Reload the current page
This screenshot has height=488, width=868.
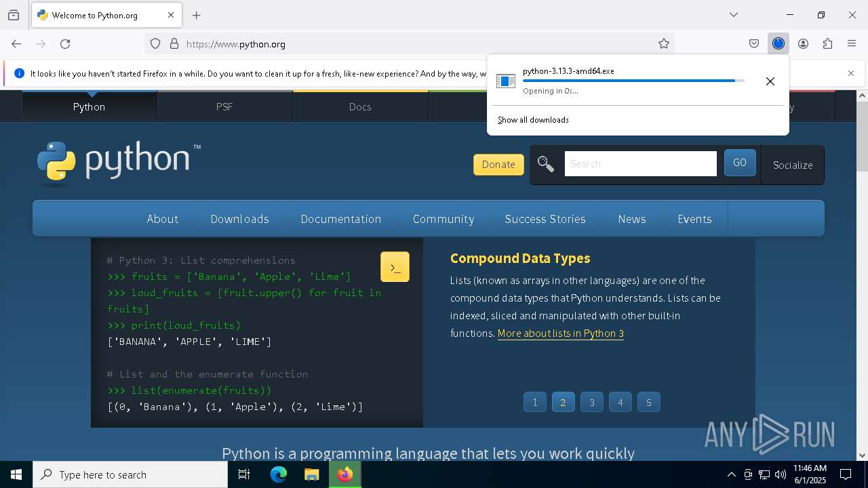pyautogui.click(x=65, y=44)
